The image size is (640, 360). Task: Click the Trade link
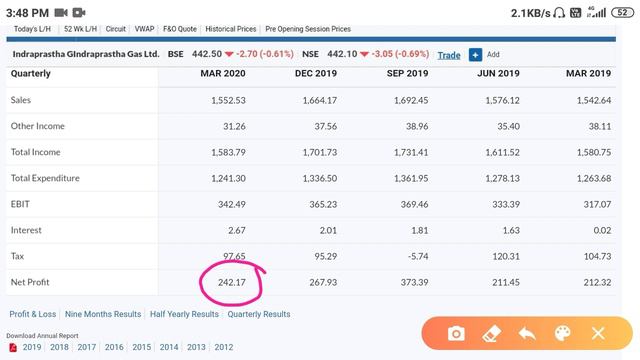coord(449,55)
